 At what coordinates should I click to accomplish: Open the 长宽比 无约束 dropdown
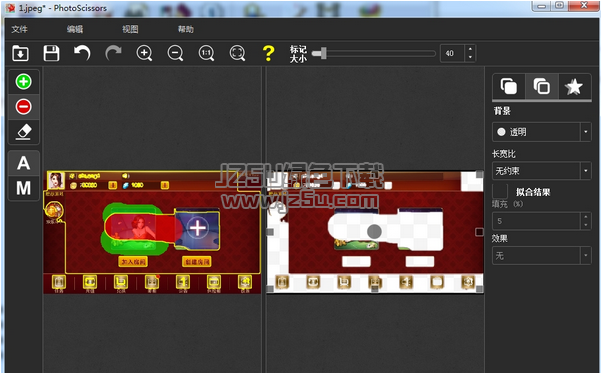coord(542,171)
